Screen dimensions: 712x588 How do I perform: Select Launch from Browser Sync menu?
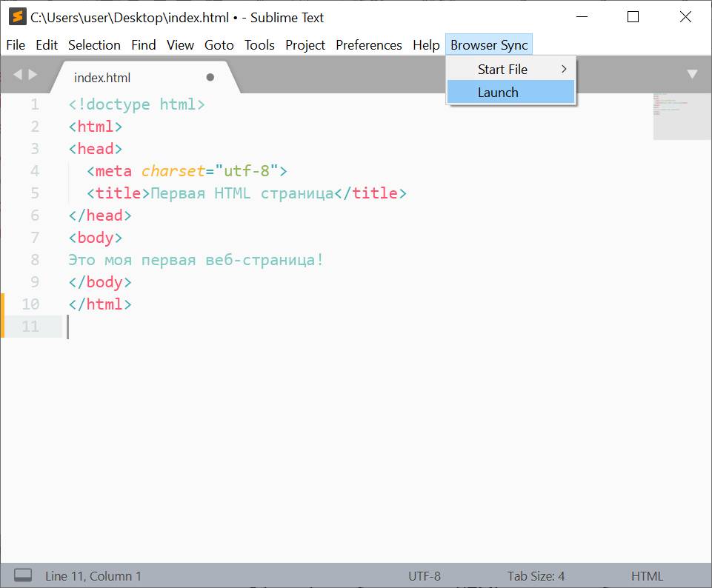tap(510, 92)
